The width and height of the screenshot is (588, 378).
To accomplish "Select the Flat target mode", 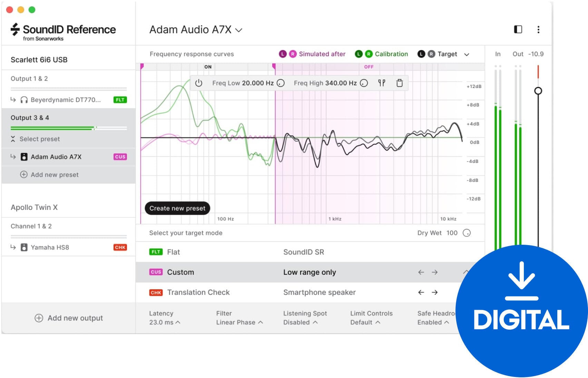I will (x=173, y=252).
